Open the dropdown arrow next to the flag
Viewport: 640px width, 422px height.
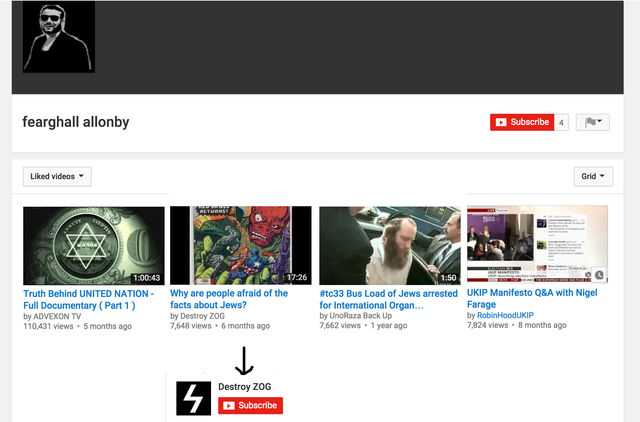pos(601,122)
